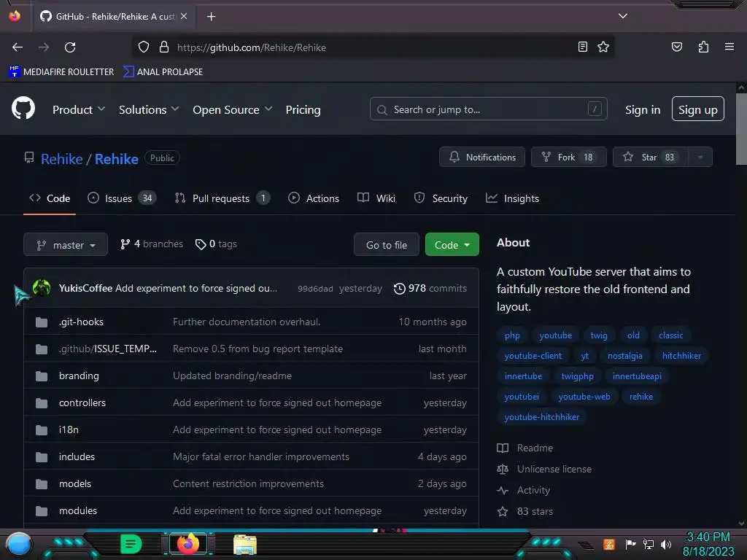This screenshot has height=560, width=747.
Task: Open File Explorer from the taskbar
Action: tap(245, 544)
